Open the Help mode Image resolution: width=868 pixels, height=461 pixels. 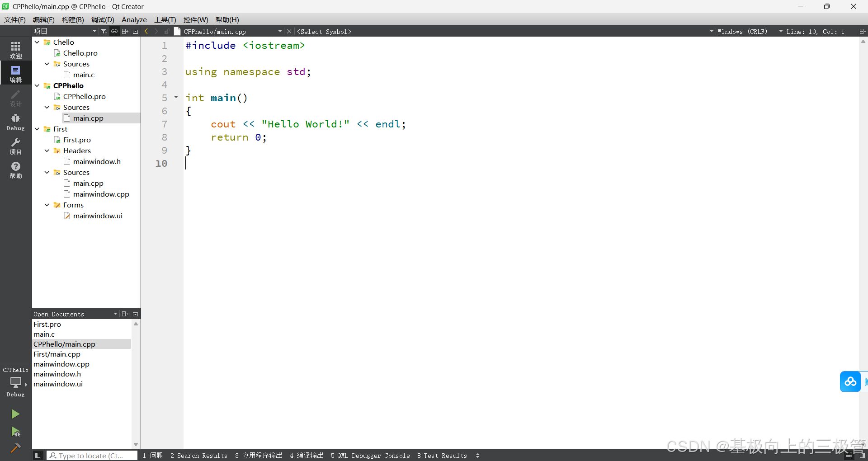point(16,170)
